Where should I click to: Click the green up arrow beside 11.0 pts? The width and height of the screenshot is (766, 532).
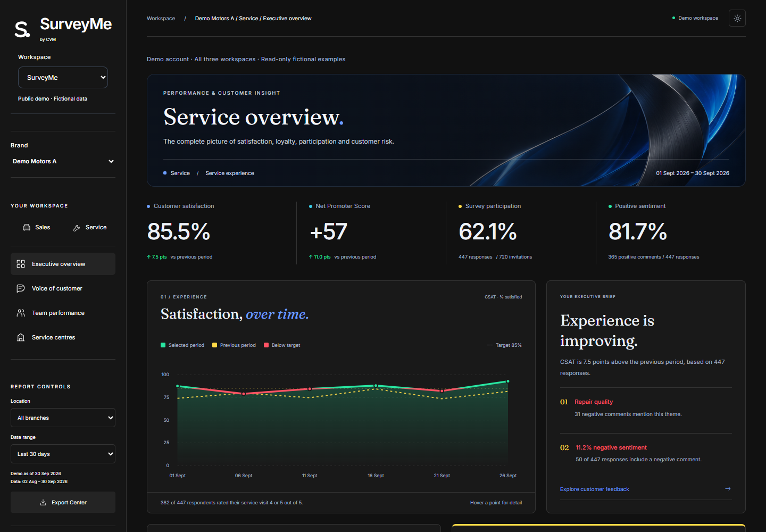tap(311, 257)
